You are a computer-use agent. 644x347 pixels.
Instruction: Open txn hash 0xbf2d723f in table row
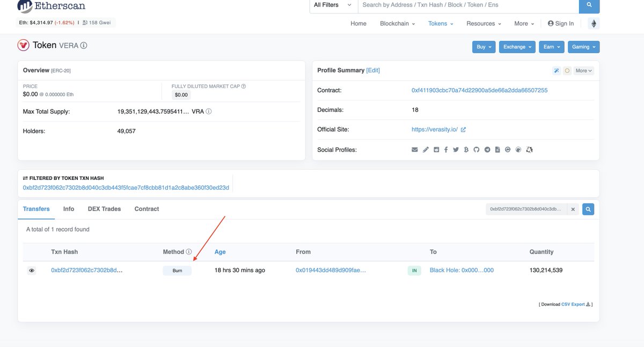click(x=87, y=270)
